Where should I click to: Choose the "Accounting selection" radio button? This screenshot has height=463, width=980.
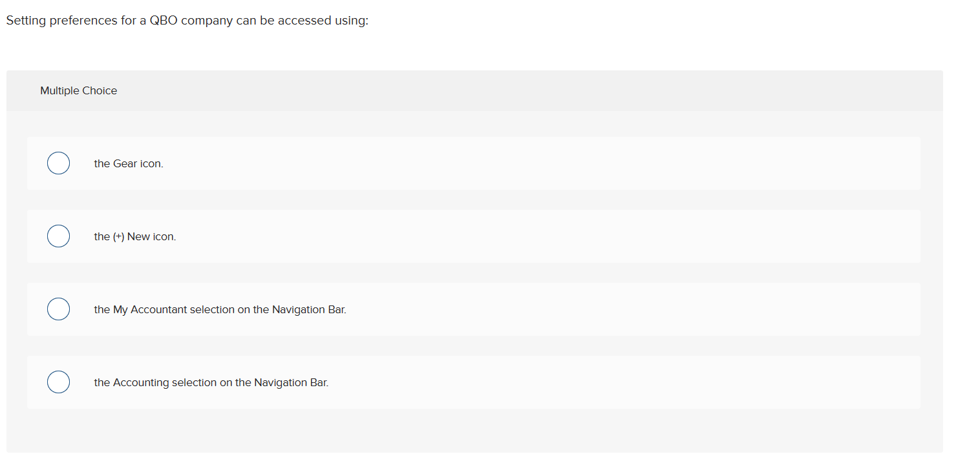click(x=58, y=382)
